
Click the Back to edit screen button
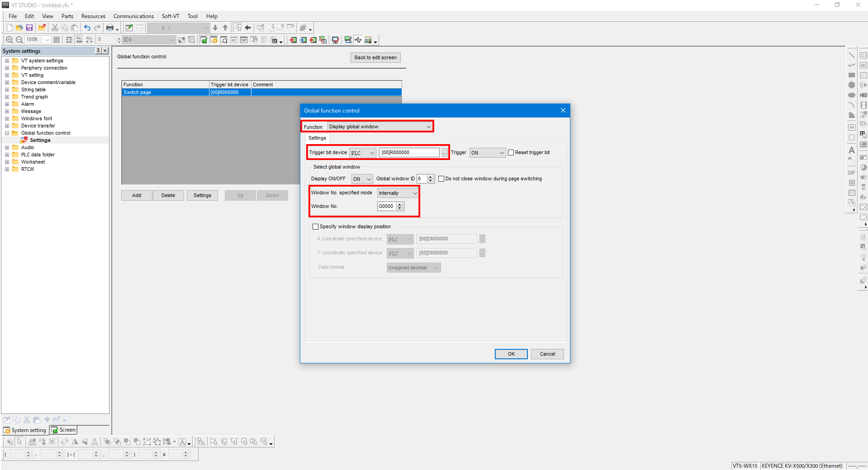375,58
